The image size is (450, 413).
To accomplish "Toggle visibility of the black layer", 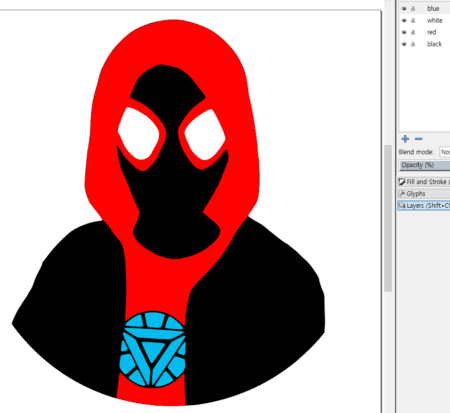I will pyautogui.click(x=404, y=44).
